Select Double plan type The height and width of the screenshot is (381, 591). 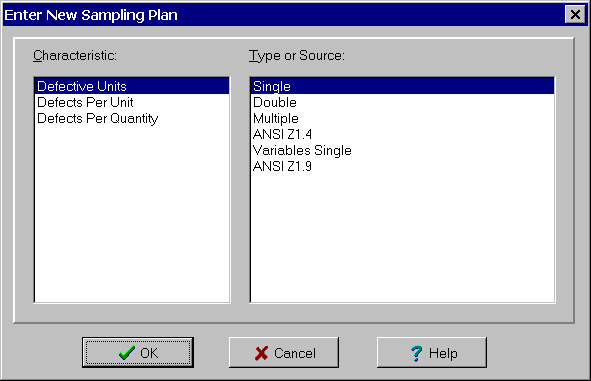[x=402, y=103]
